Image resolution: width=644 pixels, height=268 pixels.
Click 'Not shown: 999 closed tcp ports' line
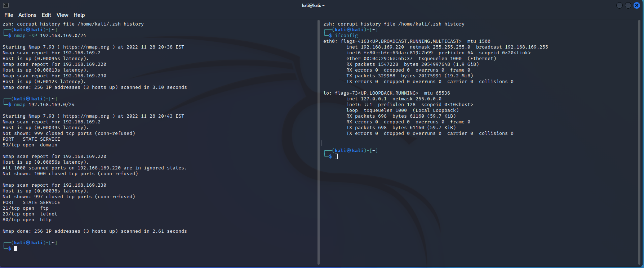click(x=69, y=133)
